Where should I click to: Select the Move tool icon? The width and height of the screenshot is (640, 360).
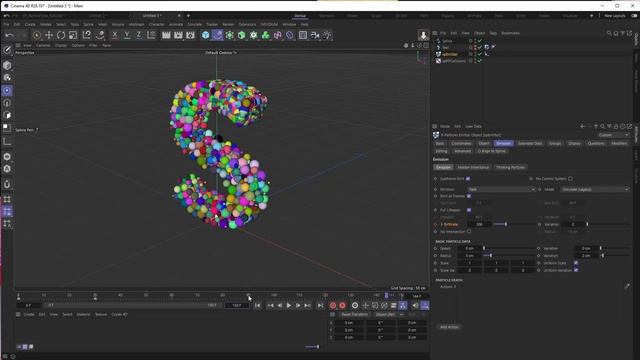tap(49, 35)
